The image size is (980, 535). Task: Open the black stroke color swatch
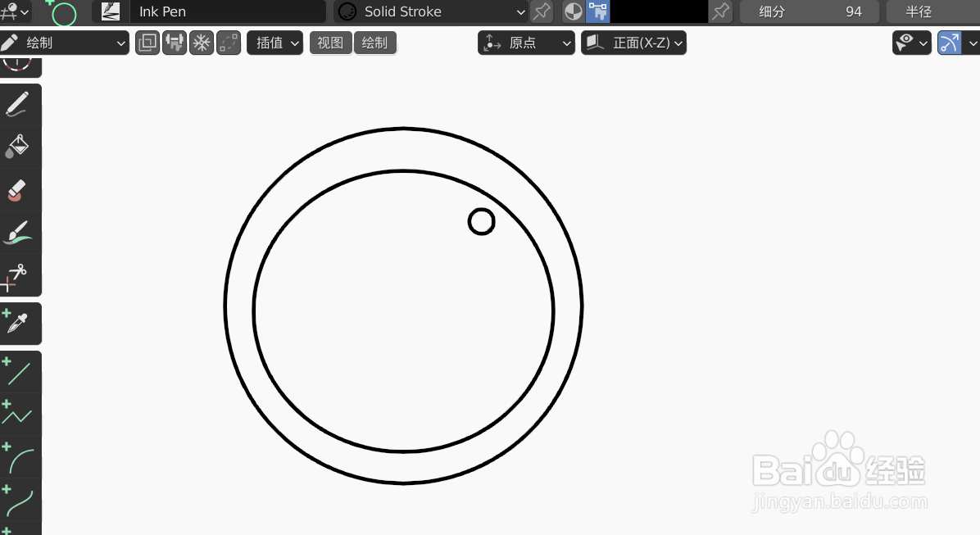click(659, 11)
